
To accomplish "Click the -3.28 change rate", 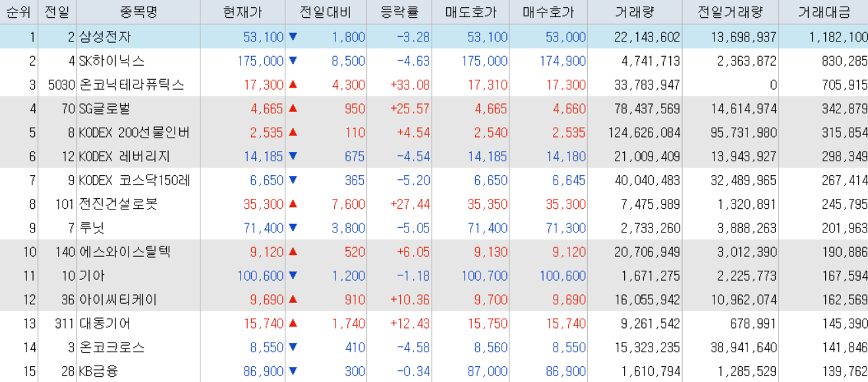I will (413, 37).
